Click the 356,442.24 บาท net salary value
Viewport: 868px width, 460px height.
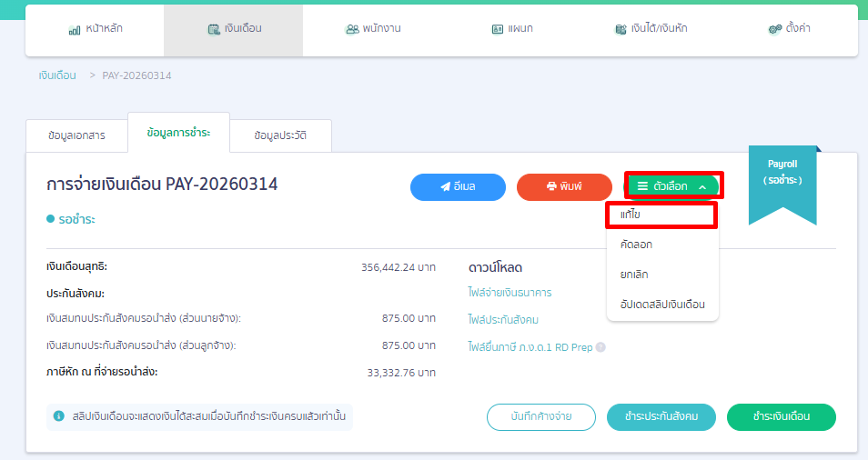click(x=399, y=267)
